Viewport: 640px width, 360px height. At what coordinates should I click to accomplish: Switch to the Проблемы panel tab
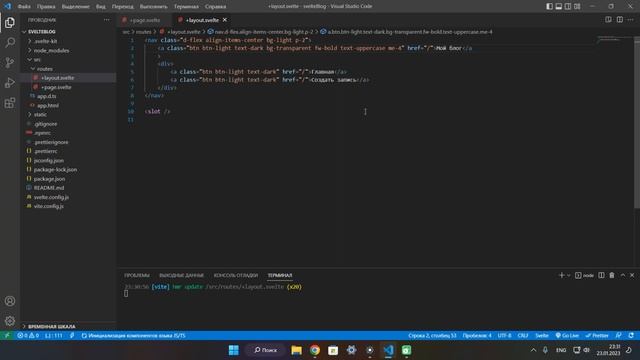tap(137, 276)
